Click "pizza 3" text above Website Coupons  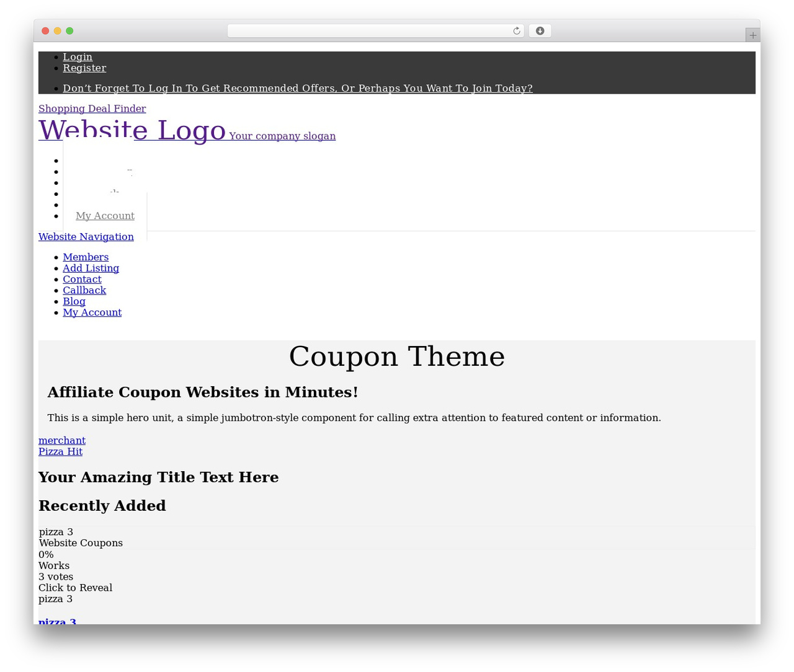(x=56, y=532)
